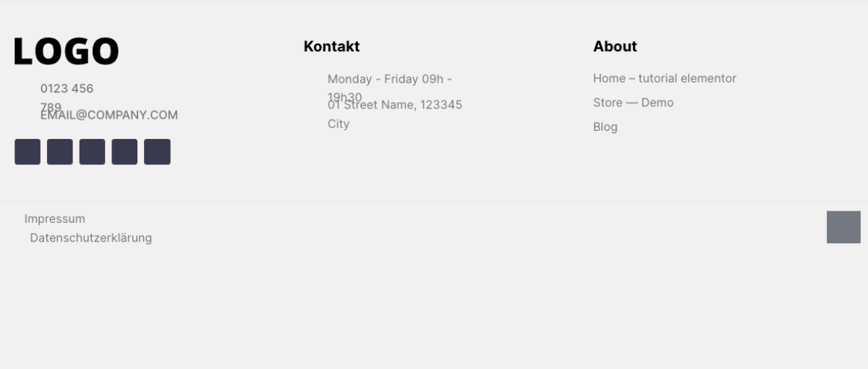Select the City text under address
Image resolution: width=868 pixels, height=369 pixels.
pyautogui.click(x=339, y=124)
